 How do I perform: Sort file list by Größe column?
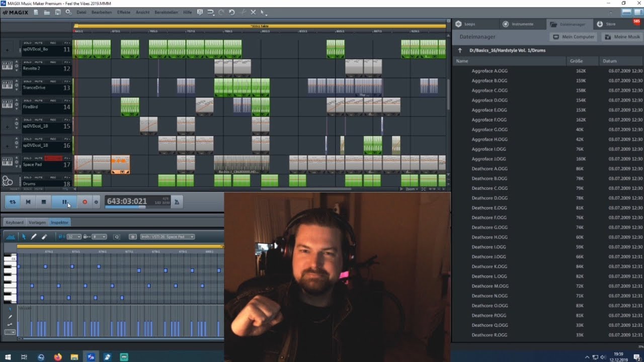click(x=582, y=61)
